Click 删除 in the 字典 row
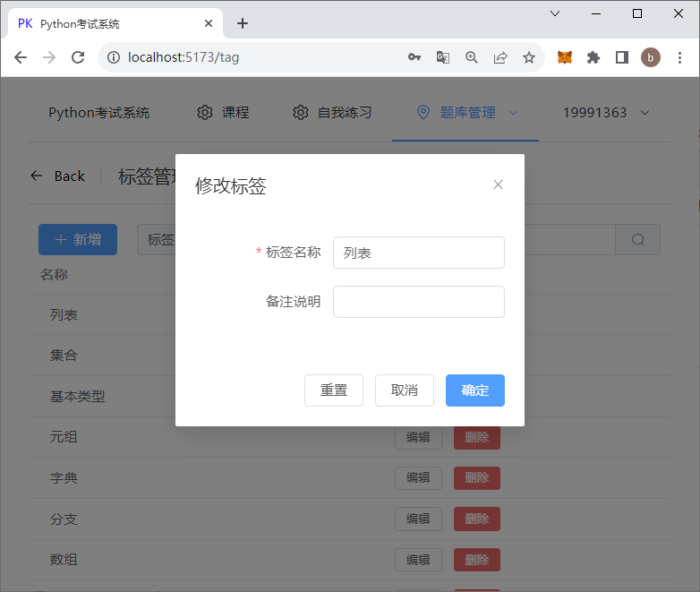The width and height of the screenshot is (700, 592). (477, 477)
